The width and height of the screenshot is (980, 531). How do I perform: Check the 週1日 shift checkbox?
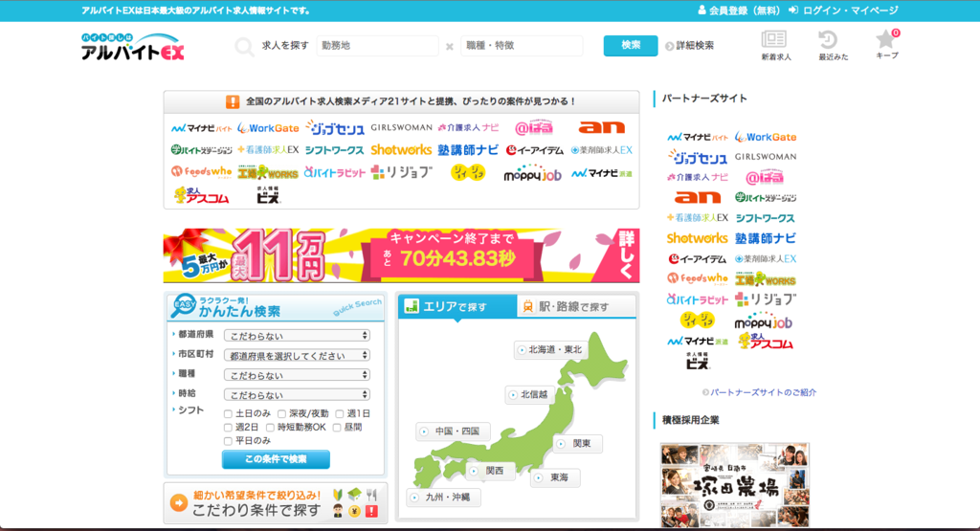pos(340,413)
